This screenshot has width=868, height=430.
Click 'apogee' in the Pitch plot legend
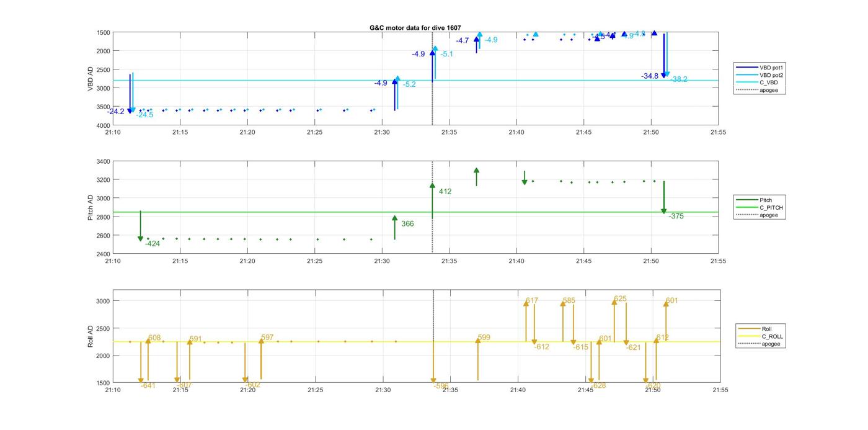pyautogui.click(x=769, y=215)
